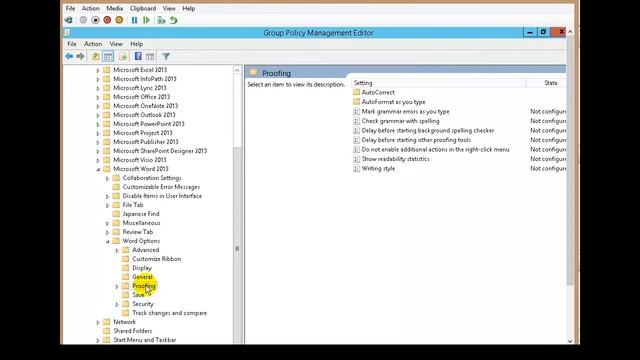
Task: Open Help with the blue question-mark icon
Action: tap(138, 56)
